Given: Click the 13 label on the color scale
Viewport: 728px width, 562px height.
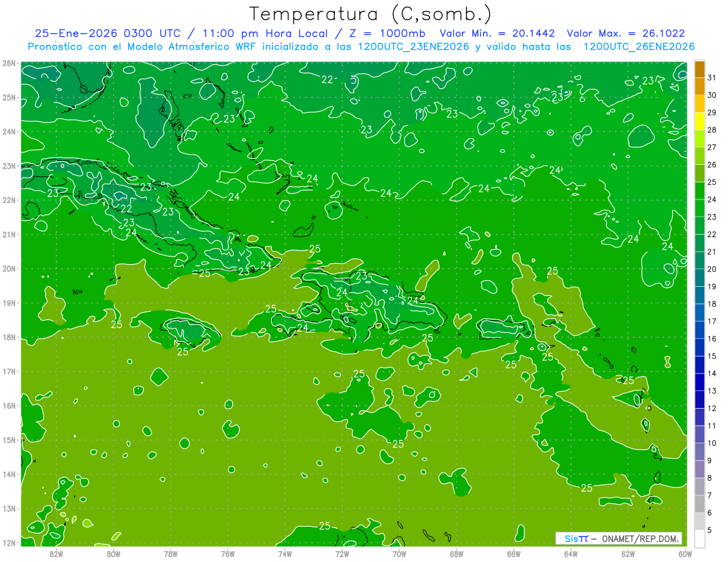Looking at the screenshot, I should click(x=712, y=390).
